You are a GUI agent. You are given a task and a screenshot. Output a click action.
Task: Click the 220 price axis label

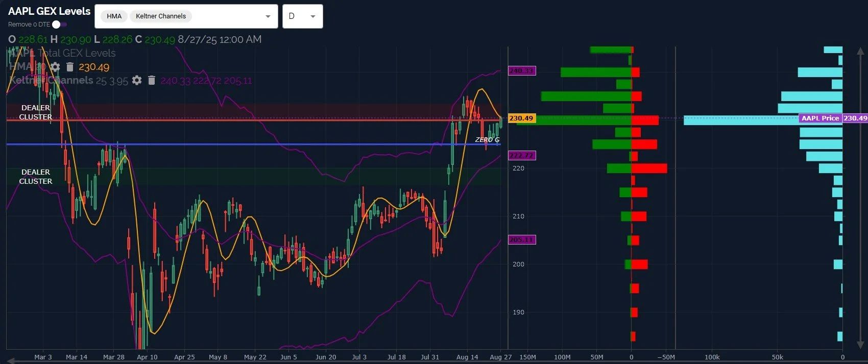click(518, 168)
